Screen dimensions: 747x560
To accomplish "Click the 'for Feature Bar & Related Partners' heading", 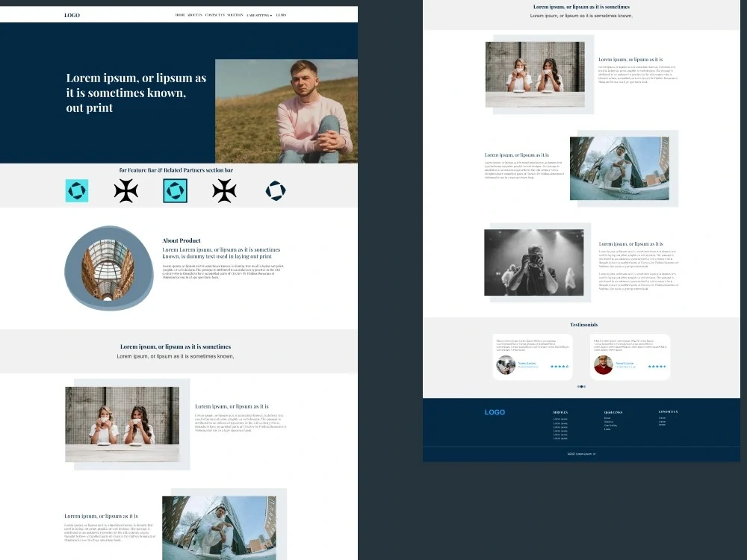I will 176,170.
